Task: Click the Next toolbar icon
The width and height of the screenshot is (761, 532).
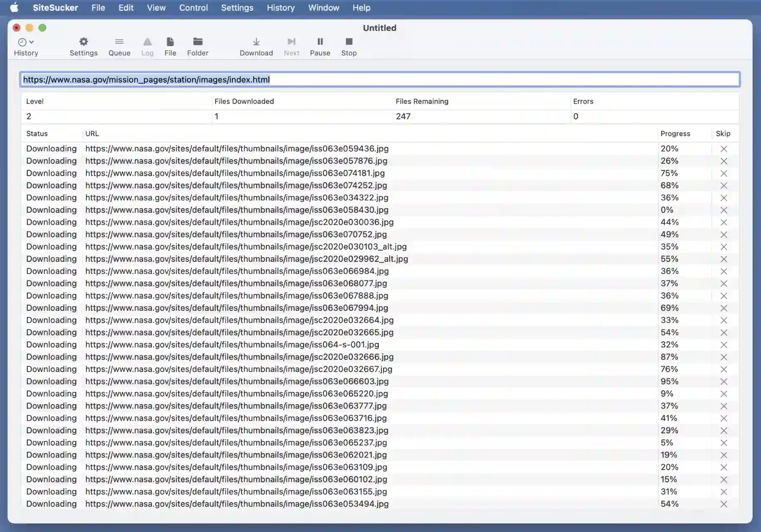Action: [292, 47]
